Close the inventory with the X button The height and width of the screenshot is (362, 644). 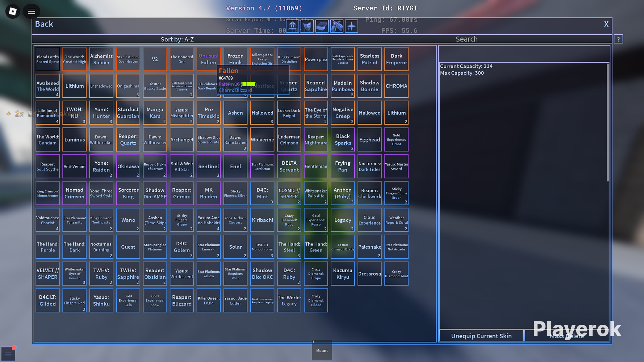click(x=606, y=24)
